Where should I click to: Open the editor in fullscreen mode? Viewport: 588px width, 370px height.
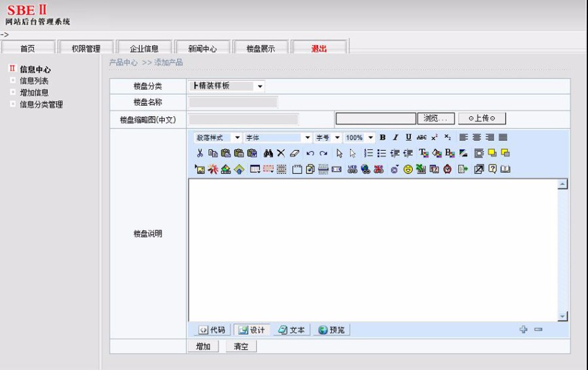click(479, 169)
